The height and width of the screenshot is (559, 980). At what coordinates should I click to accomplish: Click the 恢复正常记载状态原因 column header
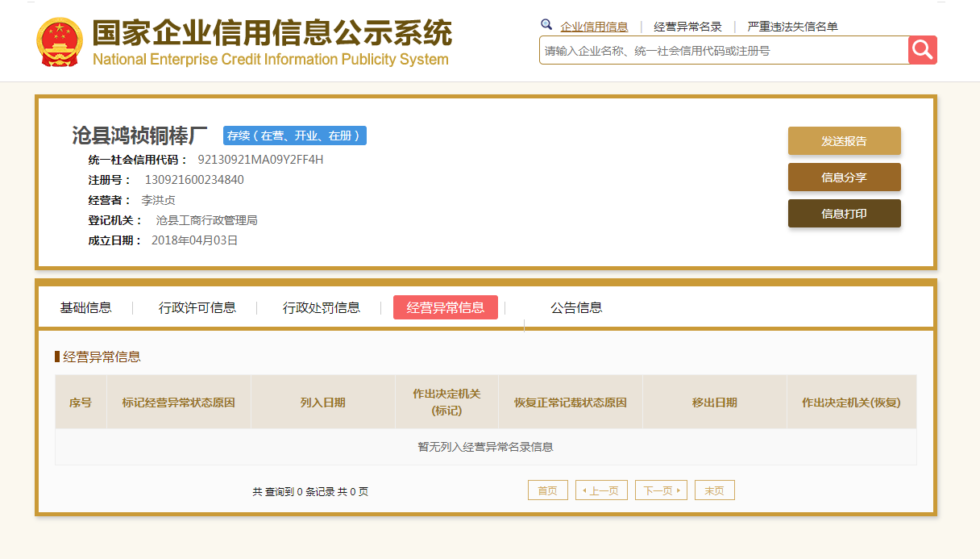[x=571, y=402]
